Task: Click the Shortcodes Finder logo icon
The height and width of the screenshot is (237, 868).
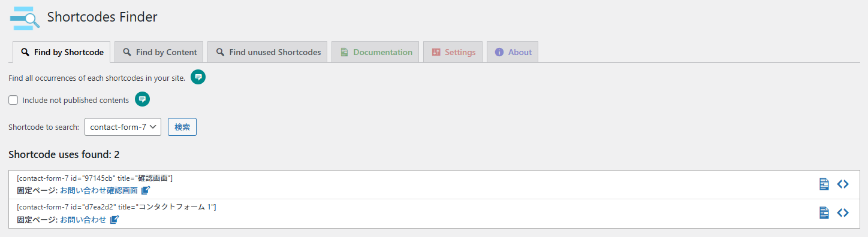Action: tap(25, 18)
